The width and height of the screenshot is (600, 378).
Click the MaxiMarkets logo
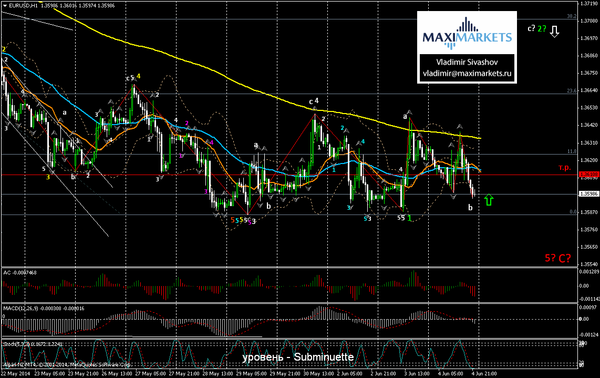[467, 34]
